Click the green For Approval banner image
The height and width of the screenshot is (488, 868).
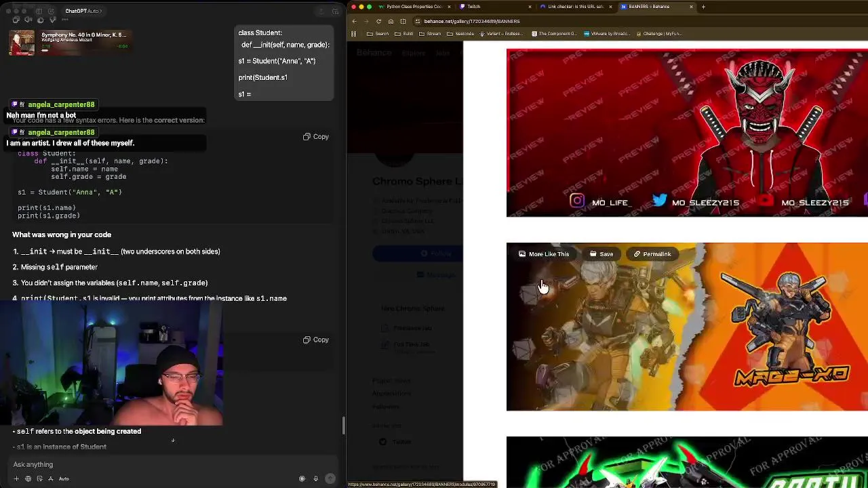pyautogui.click(x=687, y=462)
